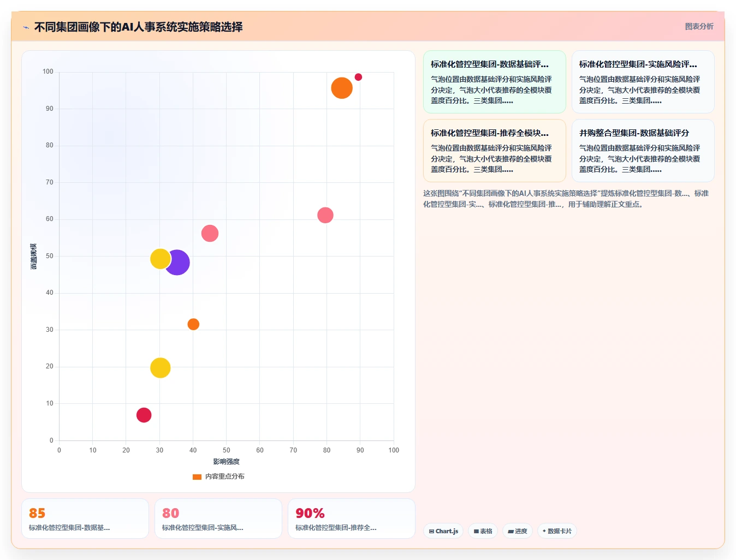
Task: Click the 进度 tag's bar icon
Action: [x=511, y=531]
